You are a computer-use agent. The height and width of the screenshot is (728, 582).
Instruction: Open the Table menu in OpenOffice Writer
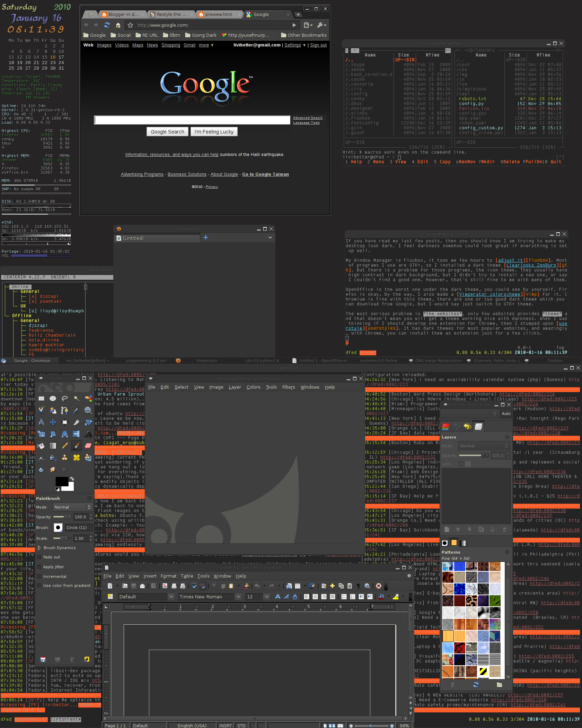click(x=187, y=576)
